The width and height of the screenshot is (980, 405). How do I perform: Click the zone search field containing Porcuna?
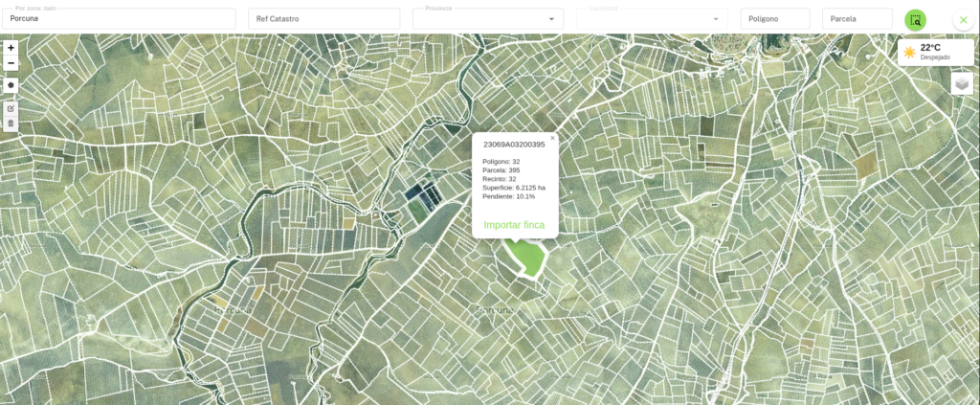[119, 19]
